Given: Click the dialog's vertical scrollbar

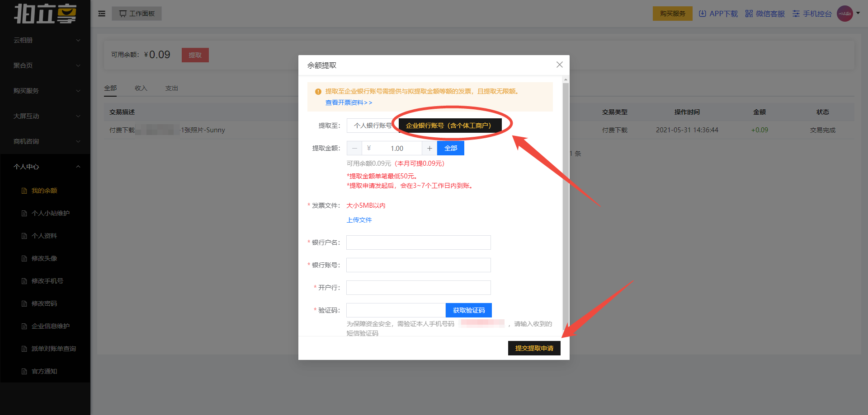Looking at the screenshot, I should click(x=566, y=203).
